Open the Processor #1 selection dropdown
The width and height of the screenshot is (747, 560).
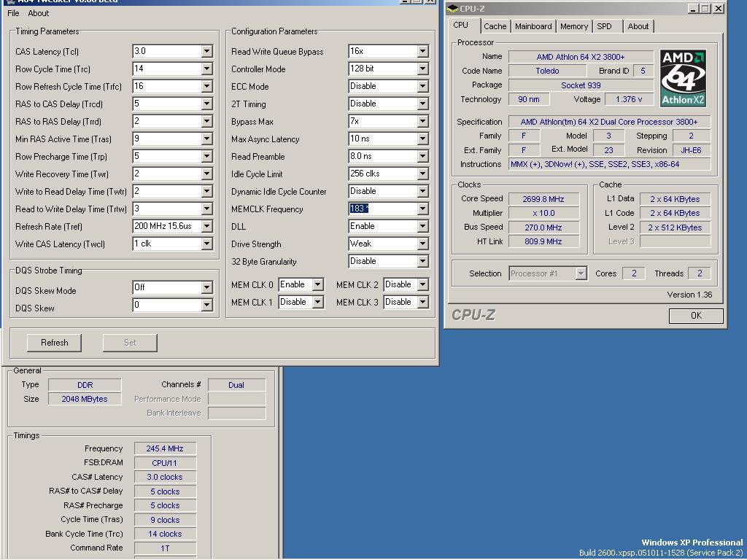[581, 274]
